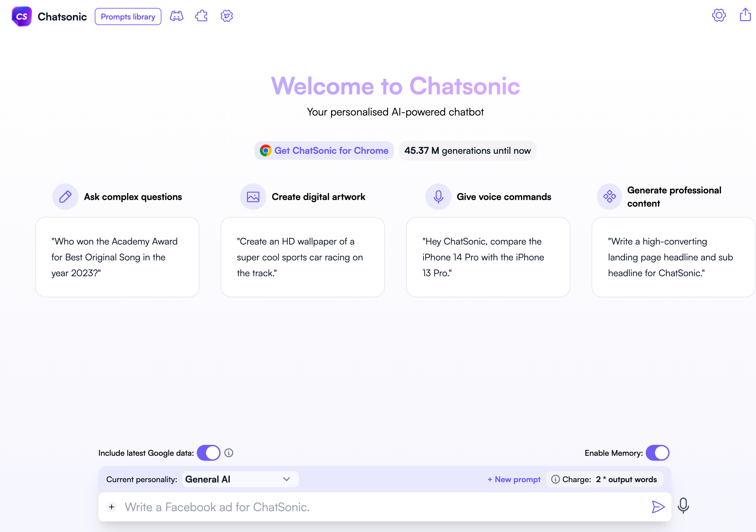
Task: Click the Get ChatSonic for Chrome link
Action: pyautogui.click(x=324, y=151)
